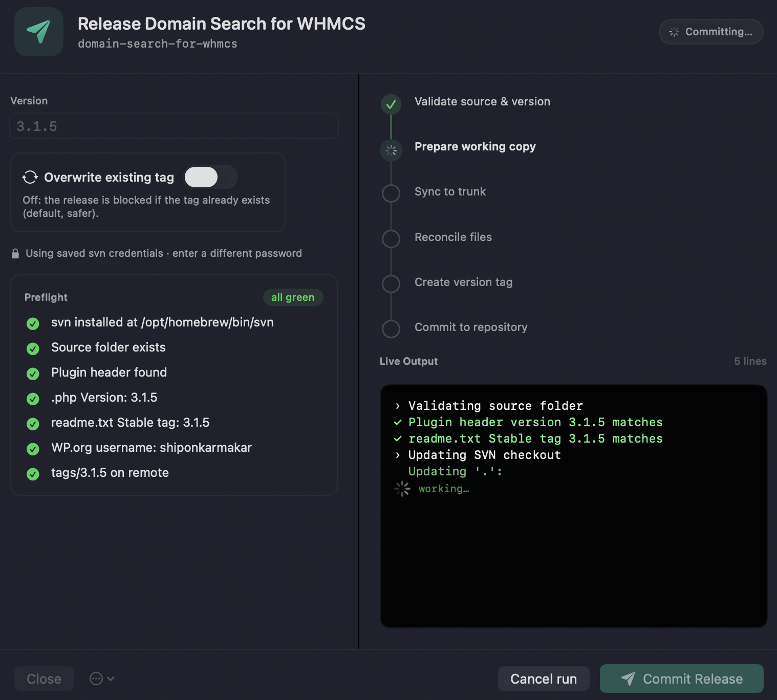
Task: Click the Reconcile files step circle
Action: click(391, 238)
